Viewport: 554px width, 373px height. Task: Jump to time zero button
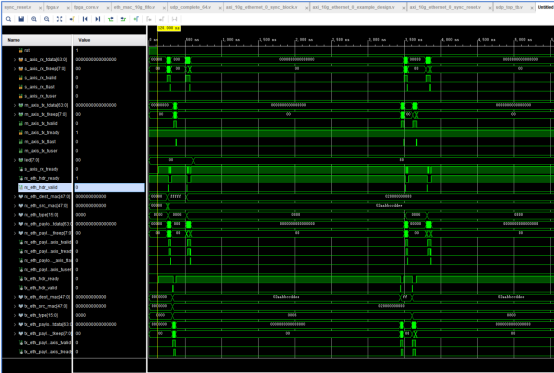[85, 19]
